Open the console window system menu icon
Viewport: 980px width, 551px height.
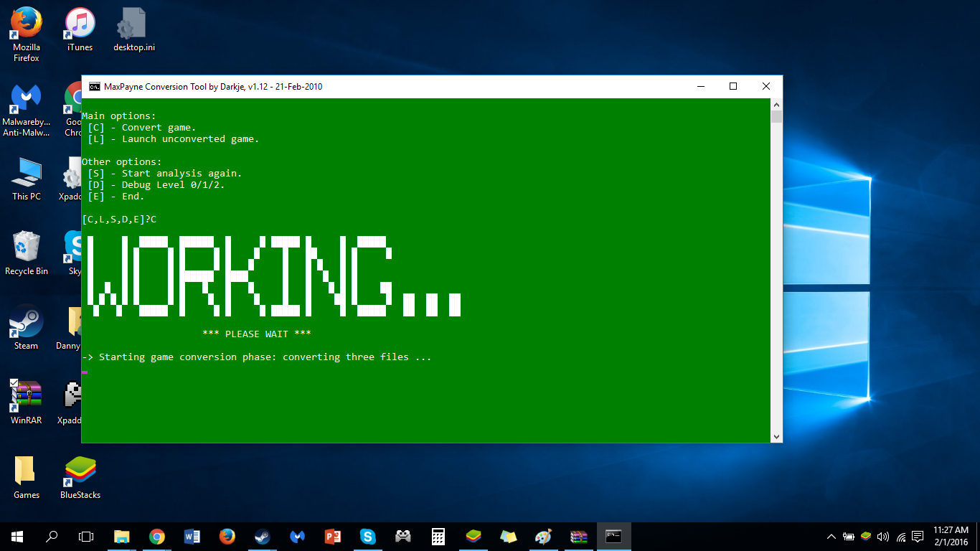(x=94, y=87)
